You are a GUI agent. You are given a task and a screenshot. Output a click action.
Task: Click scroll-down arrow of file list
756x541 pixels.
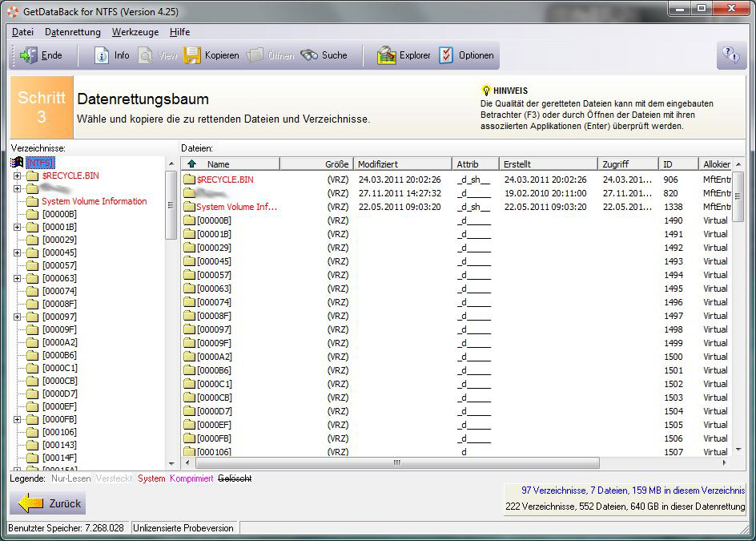738,450
